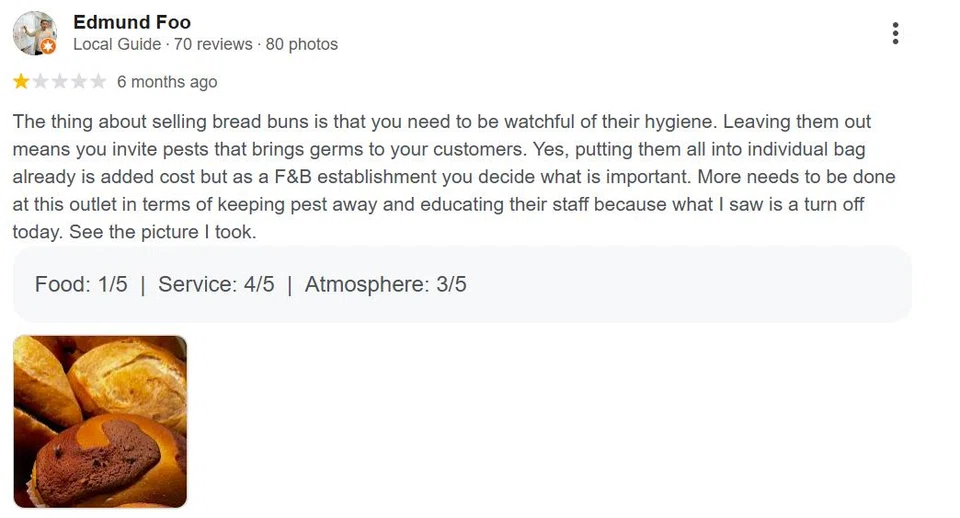
Task: Click the "80 photos" count text
Action: tap(301, 44)
